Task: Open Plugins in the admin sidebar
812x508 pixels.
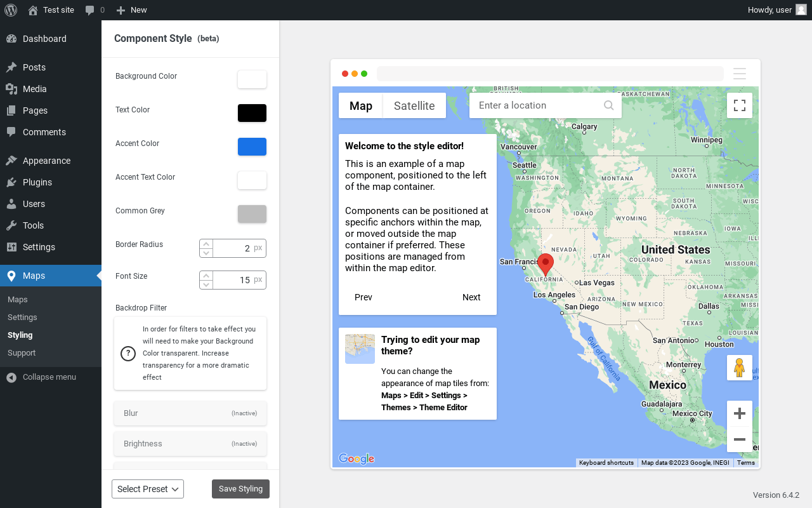Action: (x=37, y=182)
